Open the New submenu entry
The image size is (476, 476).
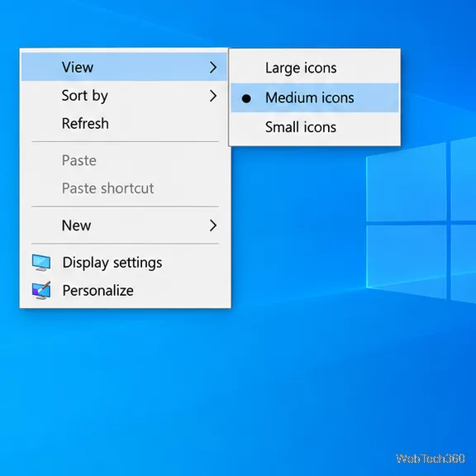coord(124,226)
